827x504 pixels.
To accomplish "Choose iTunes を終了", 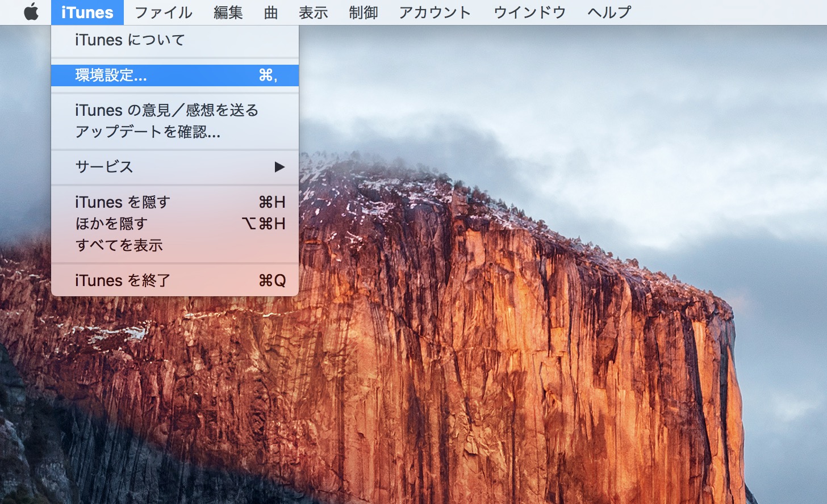I will (x=175, y=280).
